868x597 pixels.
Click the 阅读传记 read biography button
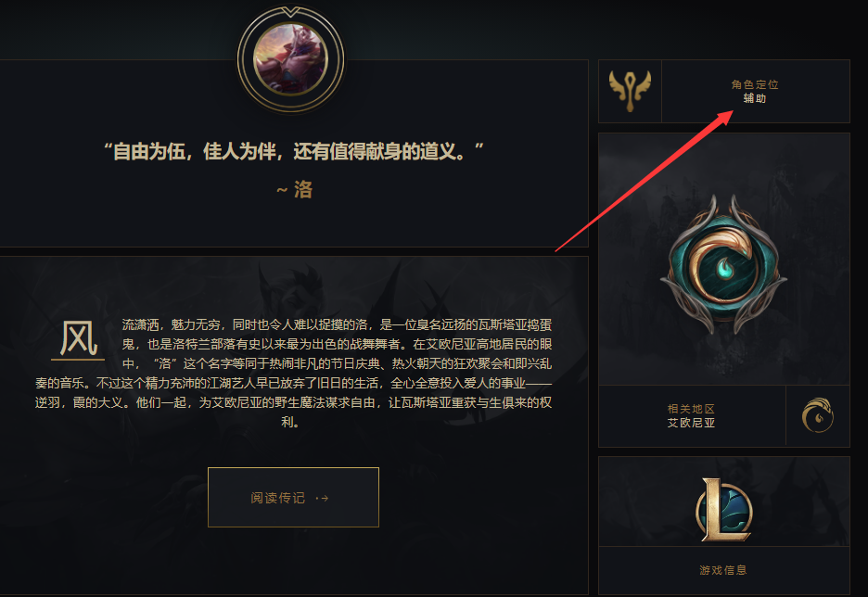(293, 498)
